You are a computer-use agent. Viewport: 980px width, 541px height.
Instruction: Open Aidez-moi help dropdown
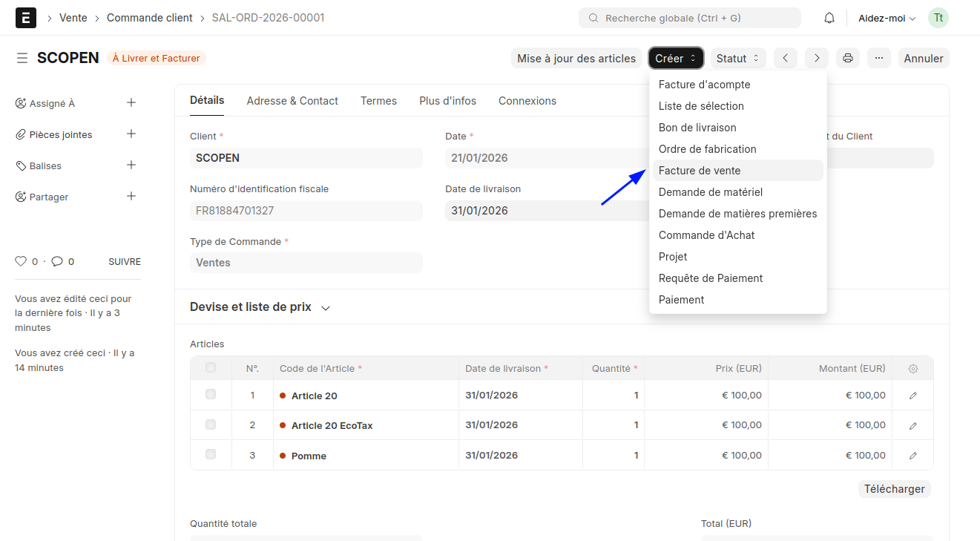tap(887, 18)
